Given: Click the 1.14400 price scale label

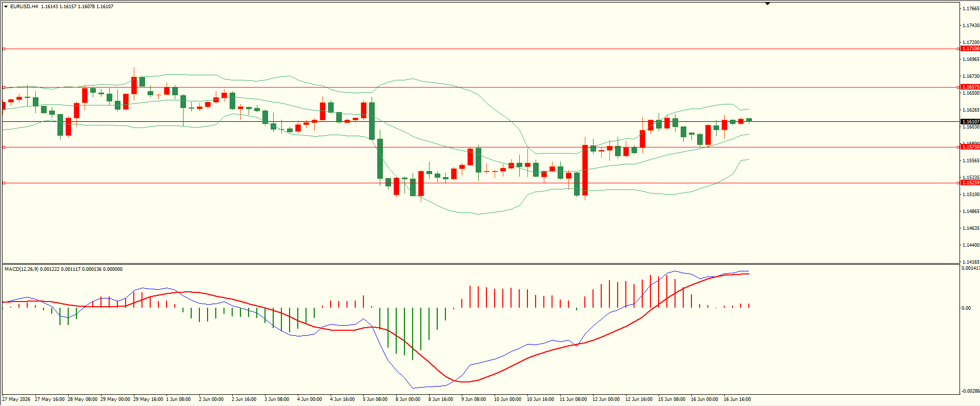Looking at the screenshot, I should (x=971, y=245).
